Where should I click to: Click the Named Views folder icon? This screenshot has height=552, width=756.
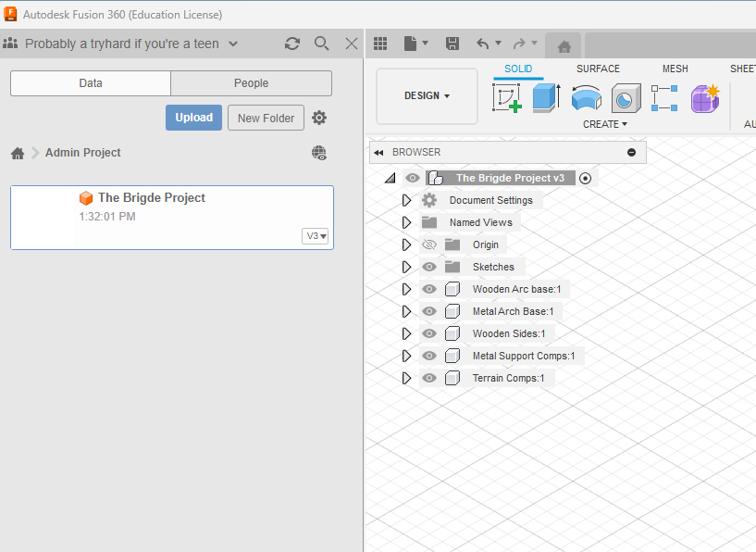pyautogui.click(x=429, y=222)
